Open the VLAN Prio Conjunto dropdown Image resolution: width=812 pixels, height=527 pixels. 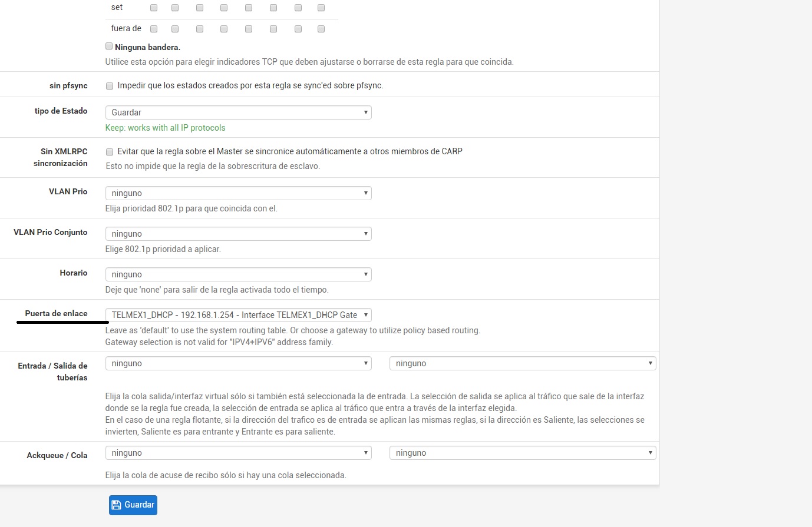click(238, 234)
